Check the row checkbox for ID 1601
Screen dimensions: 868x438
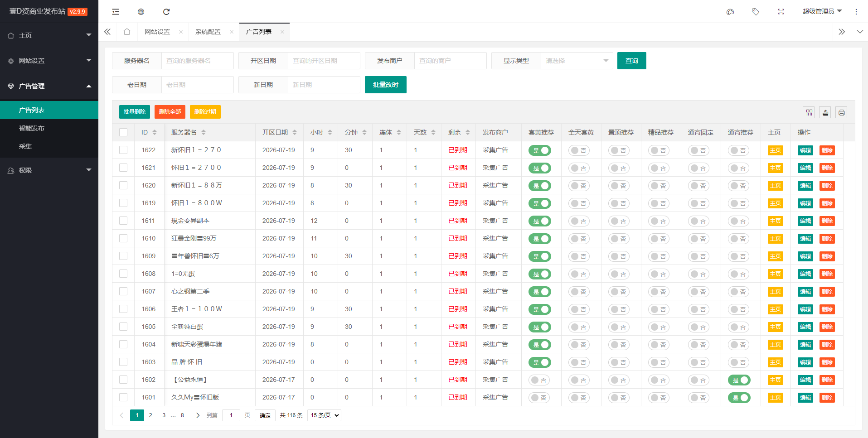coord(123,397)
